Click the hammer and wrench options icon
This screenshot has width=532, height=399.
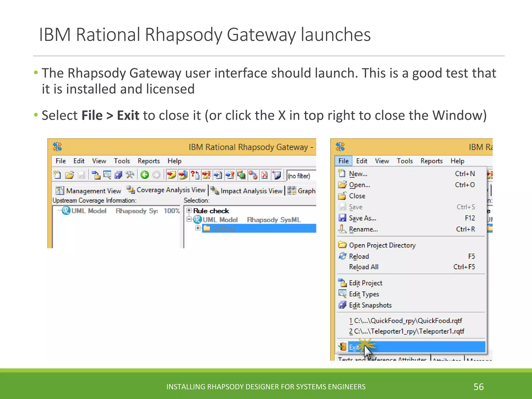130,175
